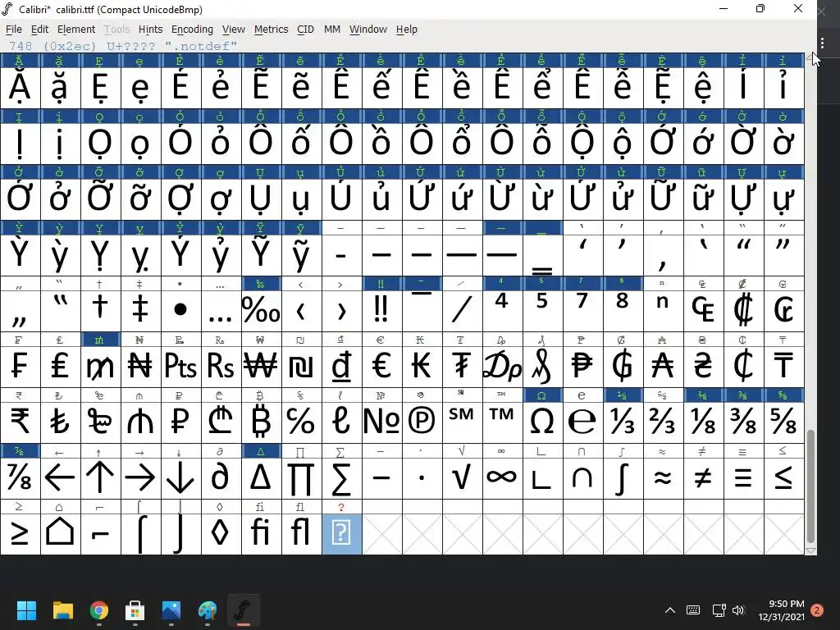Select the Pts peseta glyph cell
The width and height of the screenshot is (840, 630).
(180, 367)
